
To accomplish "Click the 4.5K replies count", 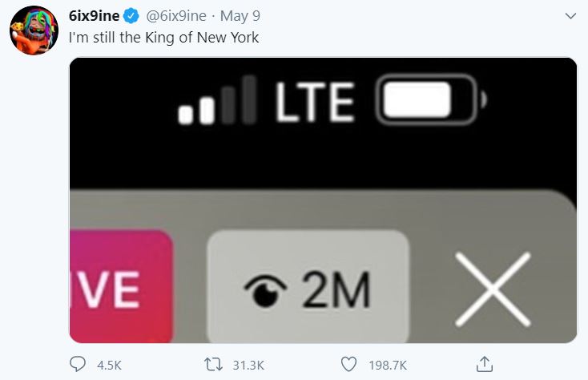I will click(x=108, y=365).
